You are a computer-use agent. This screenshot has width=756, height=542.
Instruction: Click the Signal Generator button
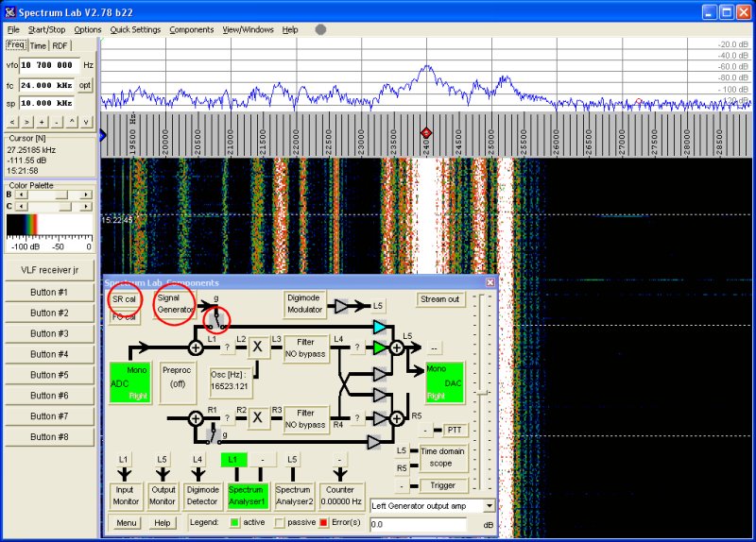175,304
